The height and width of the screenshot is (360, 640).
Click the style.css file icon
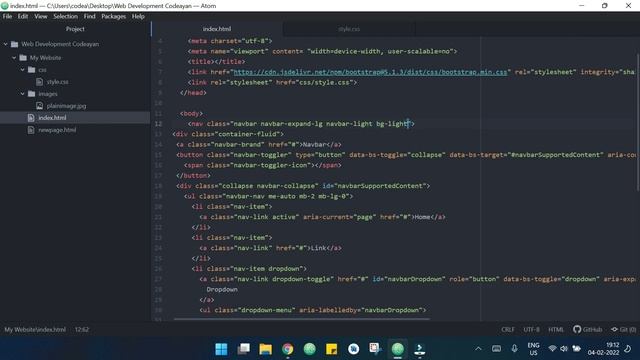point(40,82)
